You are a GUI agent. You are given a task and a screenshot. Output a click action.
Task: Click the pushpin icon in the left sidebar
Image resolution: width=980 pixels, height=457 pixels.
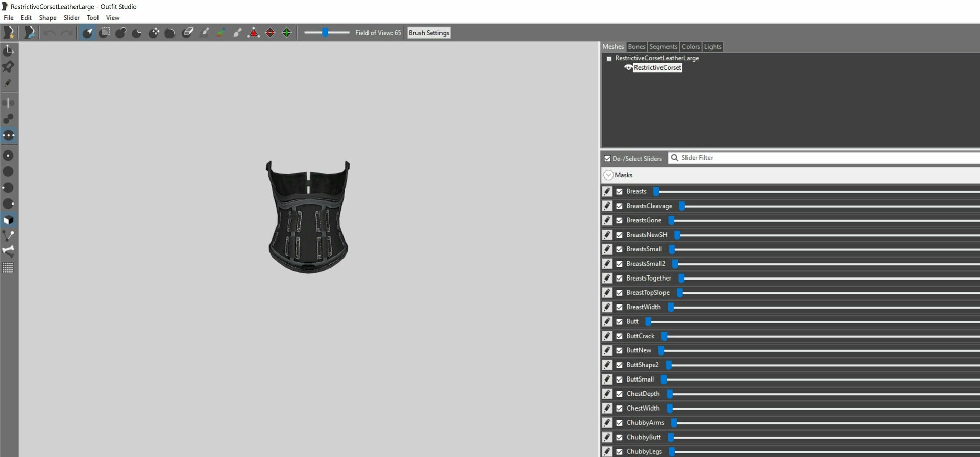(8, 67)
